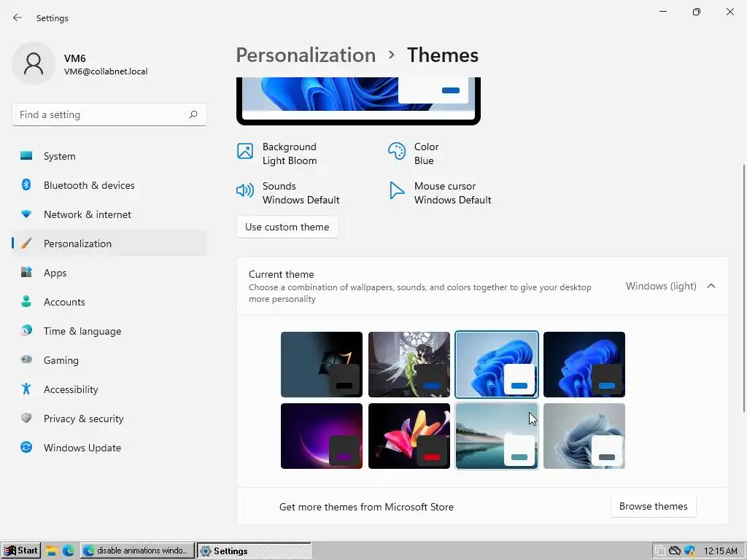Viewport: 747px width, 560px height.
Task: Collapse the Current theme section chevron
Action: click(x=711, y=286)
